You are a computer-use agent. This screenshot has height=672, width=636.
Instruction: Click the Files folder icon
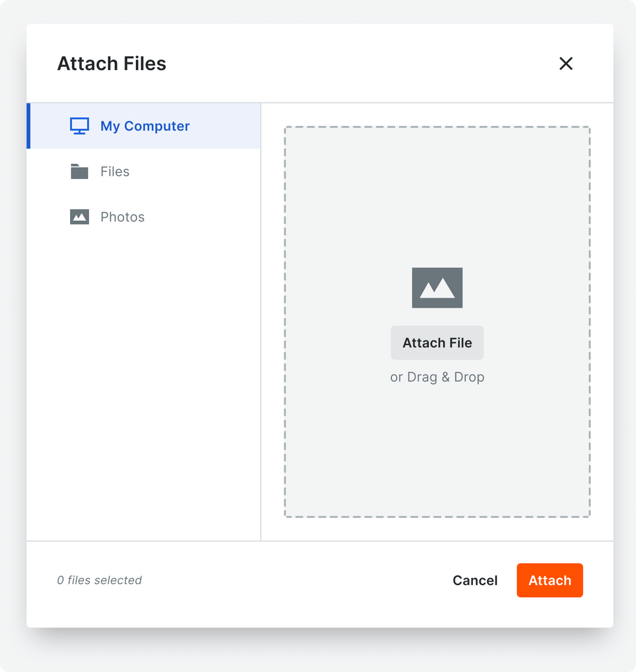[79, 171]
